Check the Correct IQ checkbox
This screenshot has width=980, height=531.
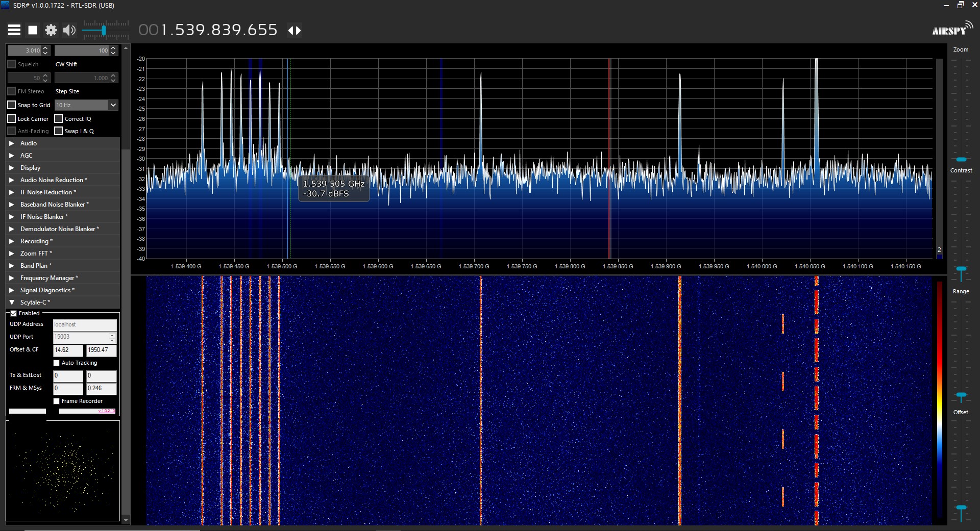(x=60, y=118)
